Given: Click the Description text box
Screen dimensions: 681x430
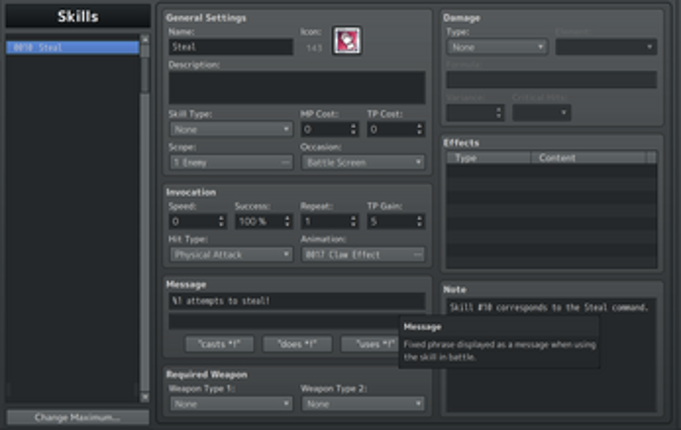Looking at the screenshot, I should pos(297,88).
